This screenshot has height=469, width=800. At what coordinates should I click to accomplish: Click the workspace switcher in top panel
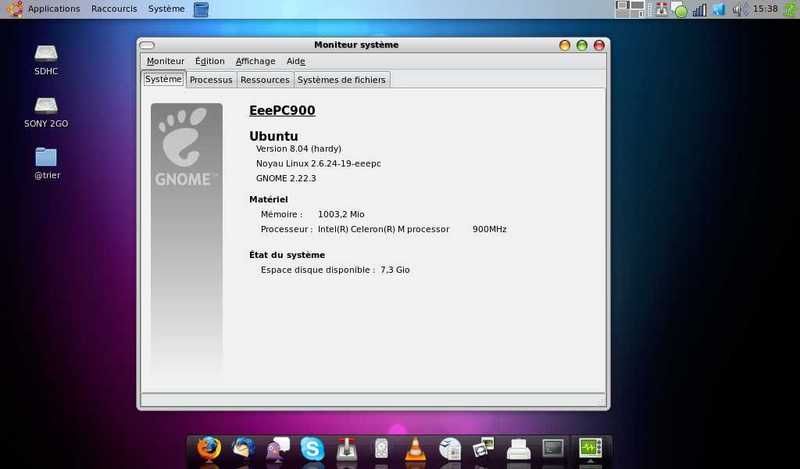tap(630, 9)
